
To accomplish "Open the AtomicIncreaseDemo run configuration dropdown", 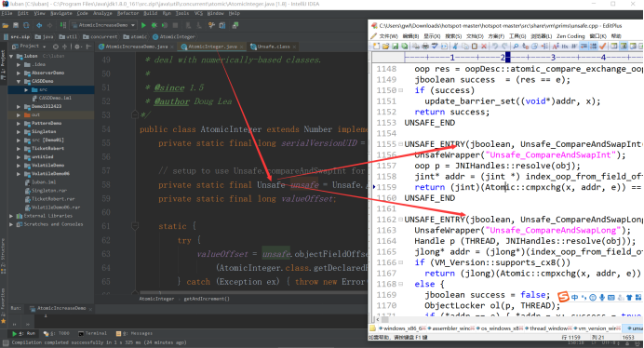I will [x=103, y=25].
